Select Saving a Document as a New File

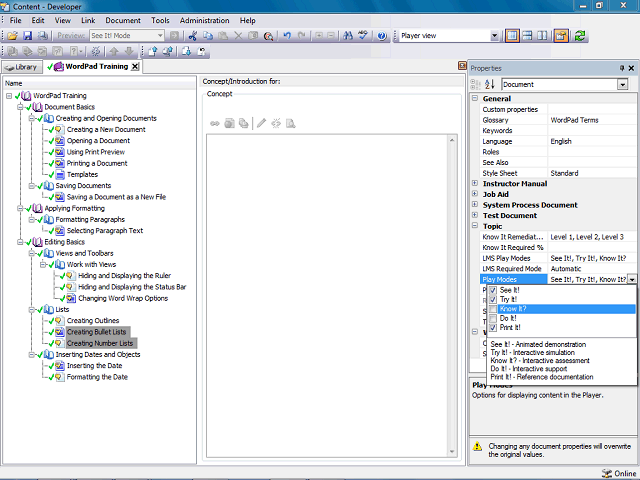click(116, 197)
